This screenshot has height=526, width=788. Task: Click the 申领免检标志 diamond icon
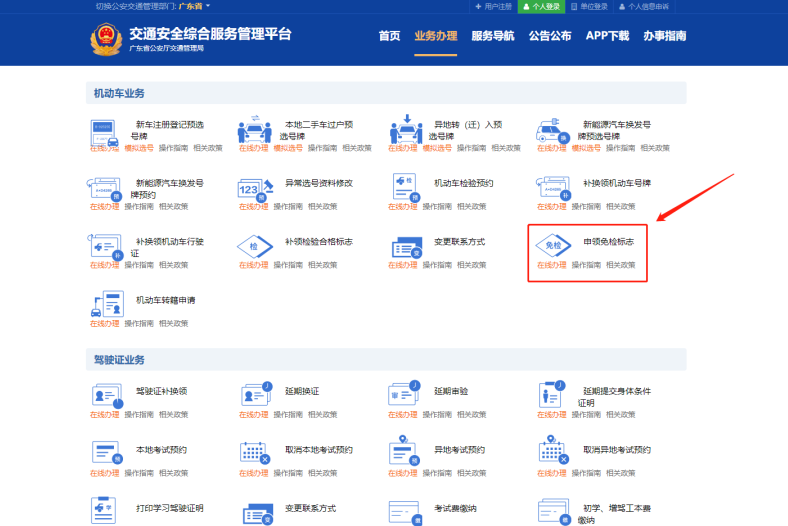553,245
